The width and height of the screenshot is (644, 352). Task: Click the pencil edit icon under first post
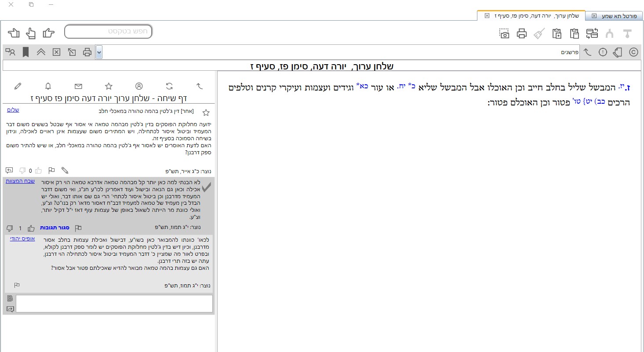click(x=65, y=171)
